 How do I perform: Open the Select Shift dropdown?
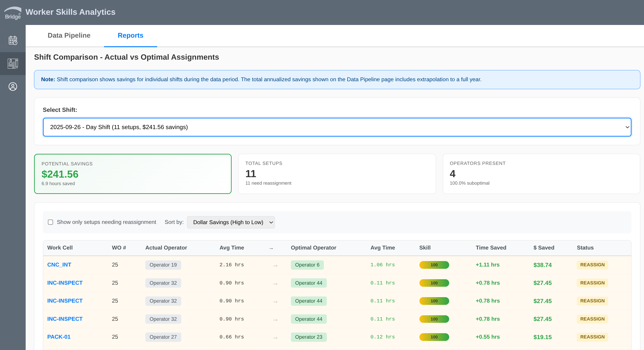[x=337, y=127]
